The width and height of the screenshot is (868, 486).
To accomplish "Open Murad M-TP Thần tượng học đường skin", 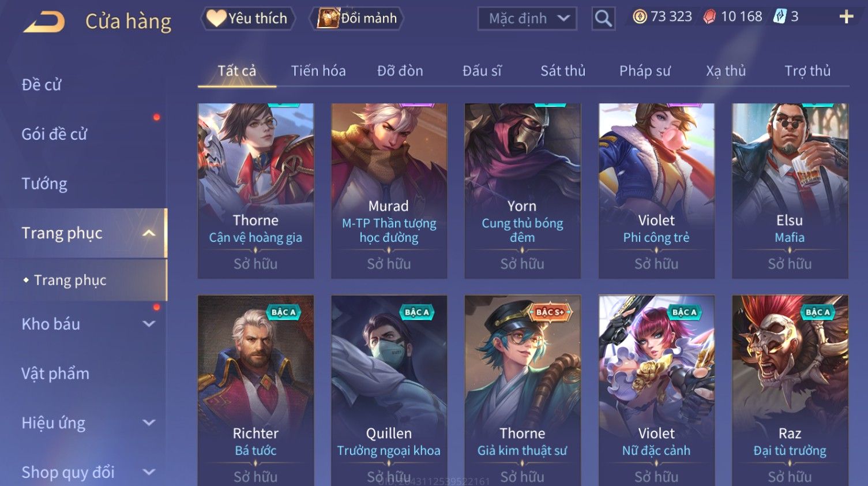I will [389, 191].
